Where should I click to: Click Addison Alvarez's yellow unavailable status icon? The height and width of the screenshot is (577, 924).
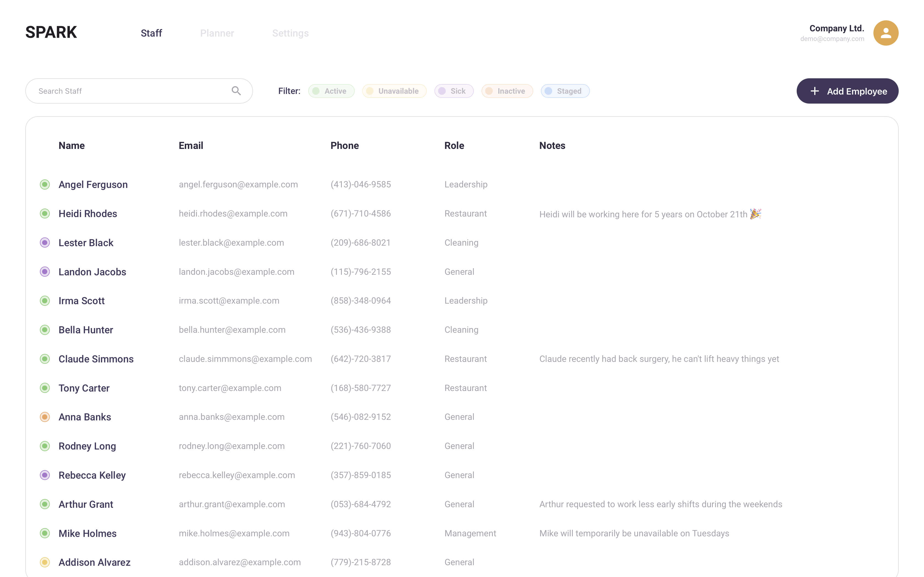point(45,562)
